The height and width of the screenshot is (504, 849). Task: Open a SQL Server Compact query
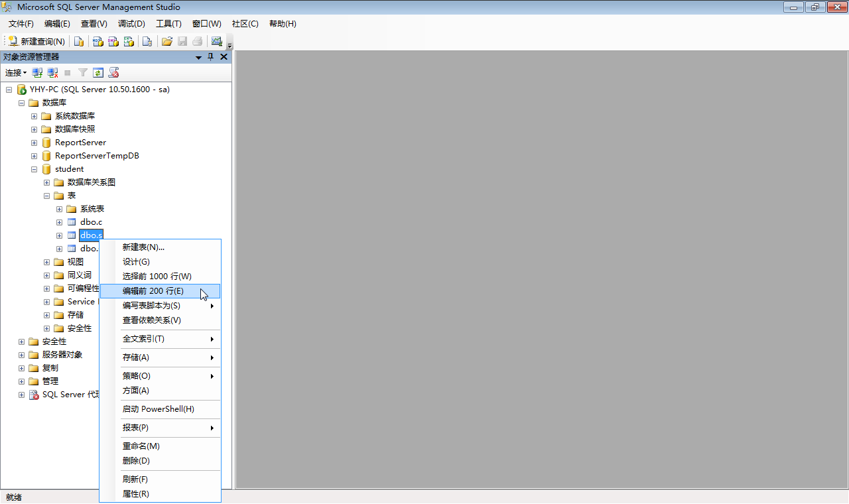tap(147, 41)
